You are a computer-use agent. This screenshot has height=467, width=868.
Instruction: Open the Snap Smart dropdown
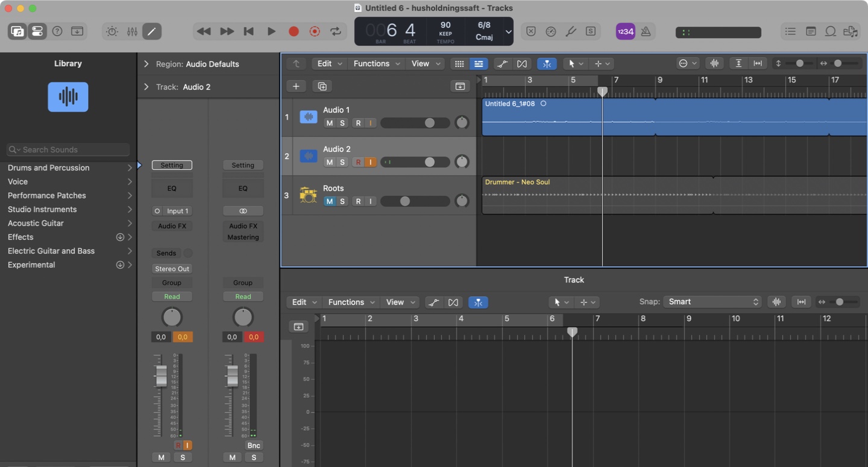(x=712, y=302)
